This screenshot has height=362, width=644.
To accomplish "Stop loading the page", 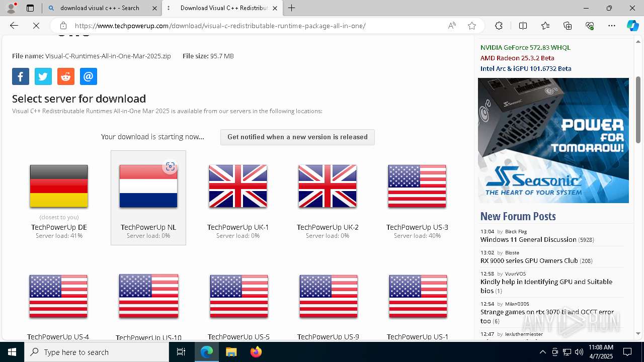I will [x=36, y=26].
